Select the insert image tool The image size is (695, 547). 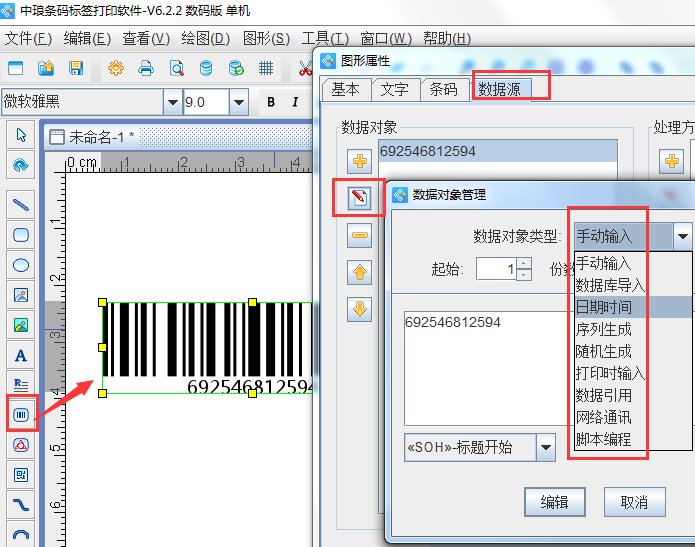pyautogui.click(x=21, y=295)
